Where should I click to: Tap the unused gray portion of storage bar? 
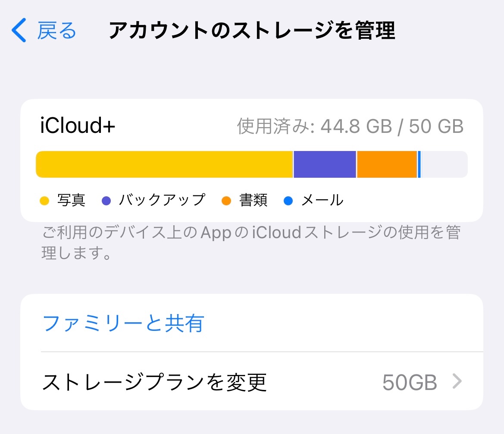[x=444, y=164]
